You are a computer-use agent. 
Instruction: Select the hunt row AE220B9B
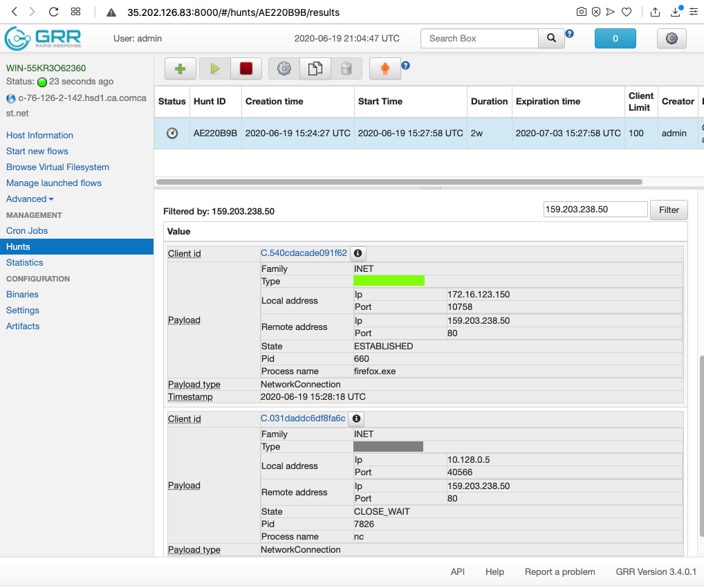click(x=415, y=134)
